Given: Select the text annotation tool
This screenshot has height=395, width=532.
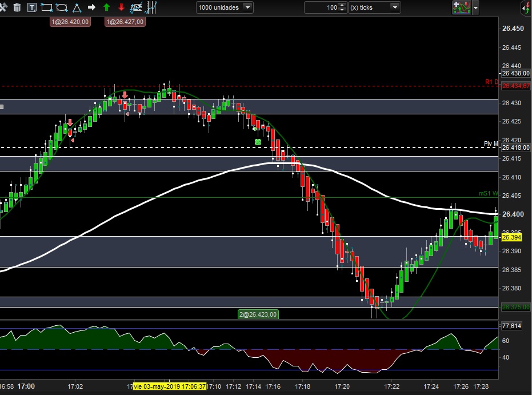Looking at the screenshot, I should [31, 7].
